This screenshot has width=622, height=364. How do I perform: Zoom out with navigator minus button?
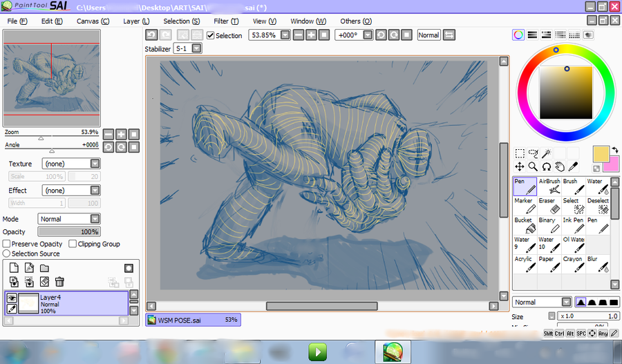pos(109,135)
